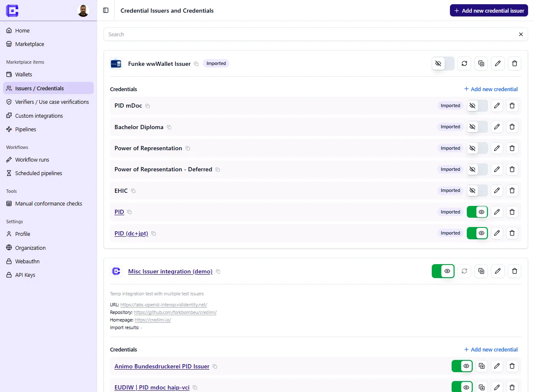Toggle the sidebar panel icon
The image size is (534, 392).
pyautogui.click(x=106, y=11)
